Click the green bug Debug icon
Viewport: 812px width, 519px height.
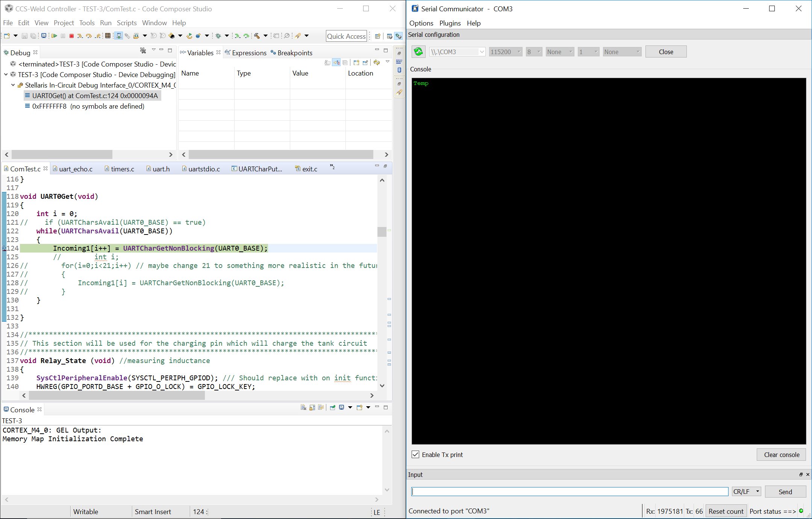(x=218, y=36)
